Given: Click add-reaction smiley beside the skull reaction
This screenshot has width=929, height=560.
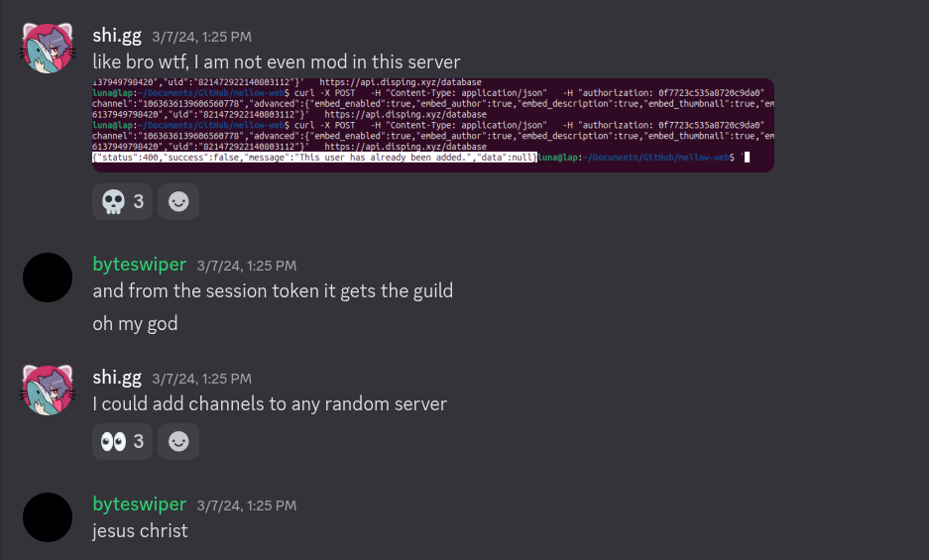Looking at the screenshot, I should tap(178, 201).
